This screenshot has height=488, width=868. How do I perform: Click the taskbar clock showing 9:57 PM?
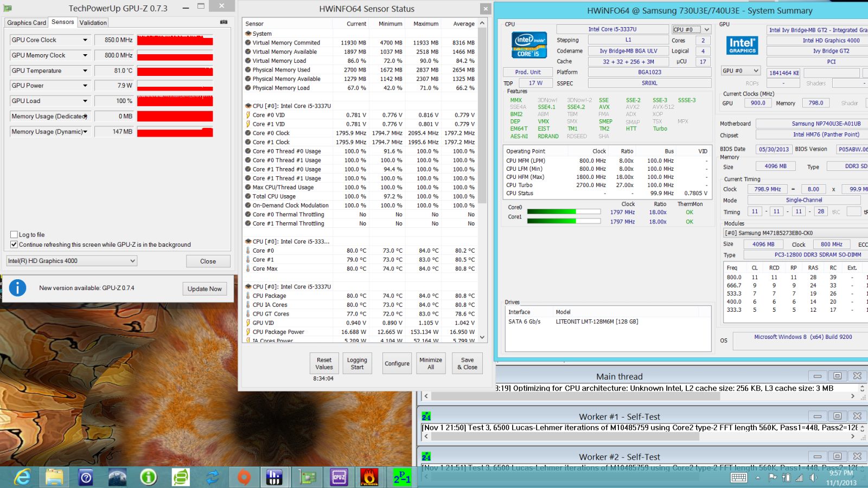[841, 473]
